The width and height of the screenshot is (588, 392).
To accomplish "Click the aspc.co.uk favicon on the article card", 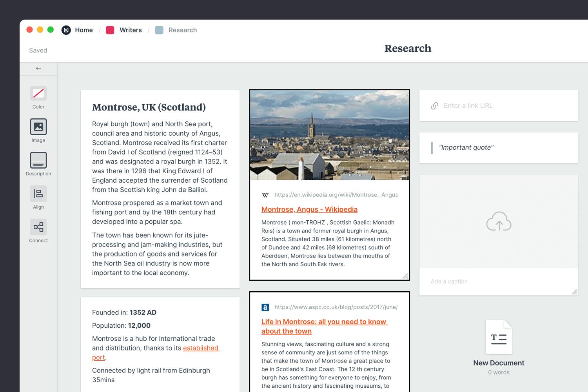I will 265,307.
